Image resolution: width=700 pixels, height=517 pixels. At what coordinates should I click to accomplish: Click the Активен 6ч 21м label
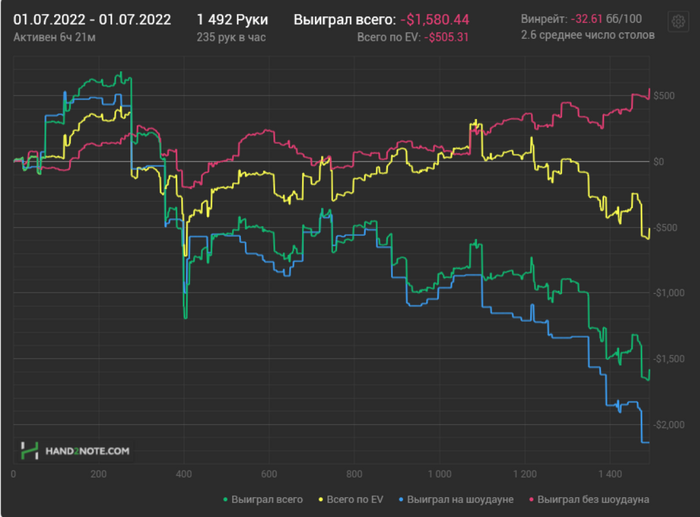tap(52, 37)
